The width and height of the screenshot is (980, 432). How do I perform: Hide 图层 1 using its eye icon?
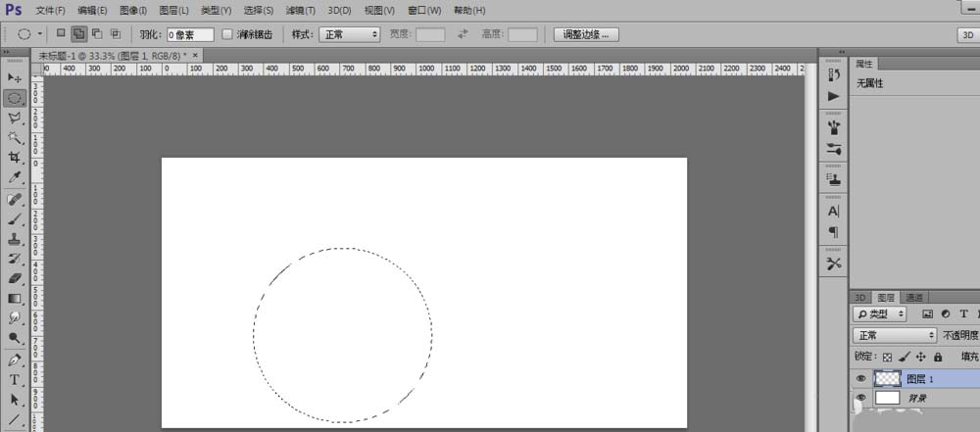(x=861, y=378)
